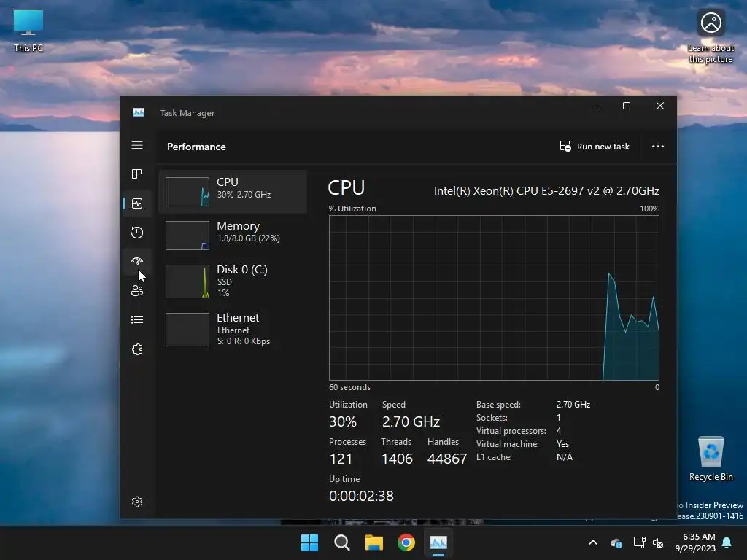
Task: Open the notifications bell icon
Action: (x=727, y=542)
